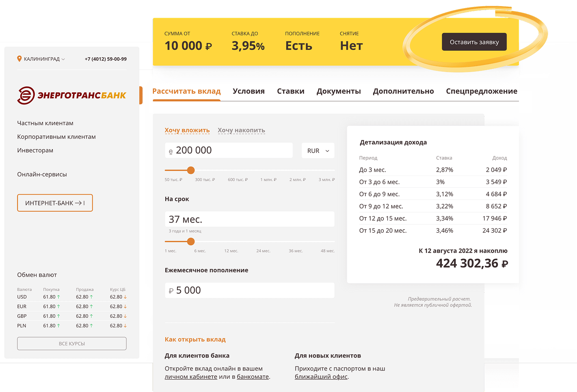Viewport: 577px width, 392px height.
Task: Open the "ИНТЕРНЕТ-БАНК" login button
Action: click(x=55, y=203)
